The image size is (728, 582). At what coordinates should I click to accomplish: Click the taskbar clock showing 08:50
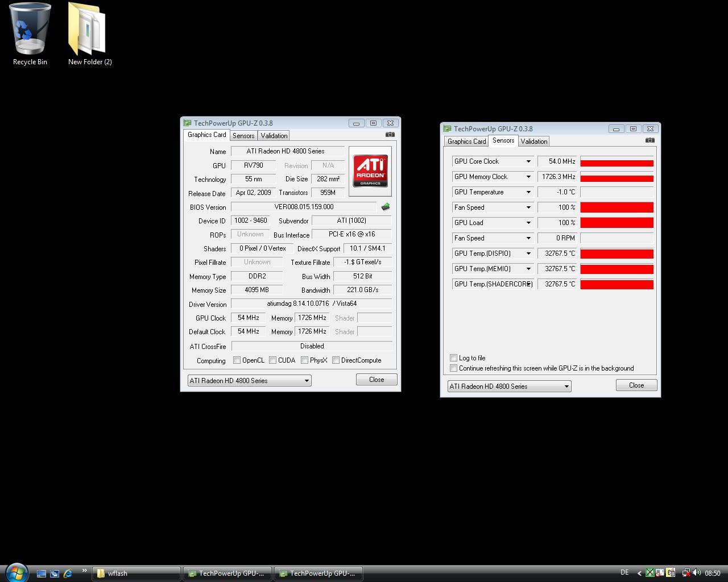713,573
